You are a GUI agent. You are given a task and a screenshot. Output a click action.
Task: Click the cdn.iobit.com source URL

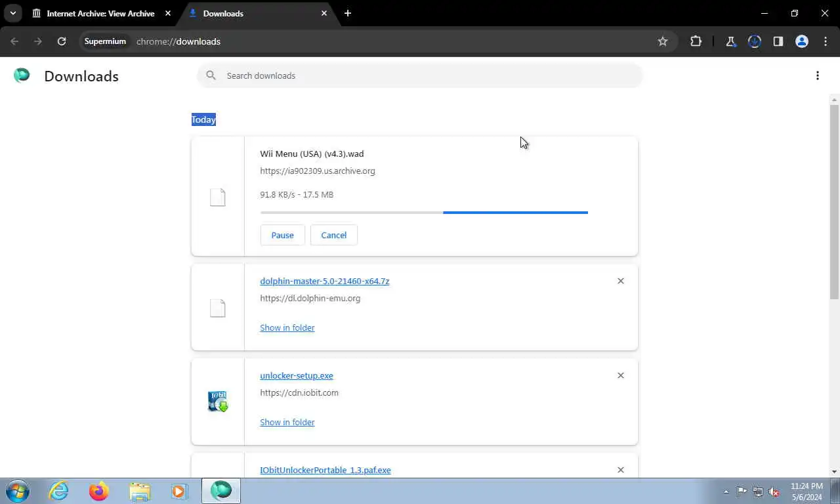299,392
